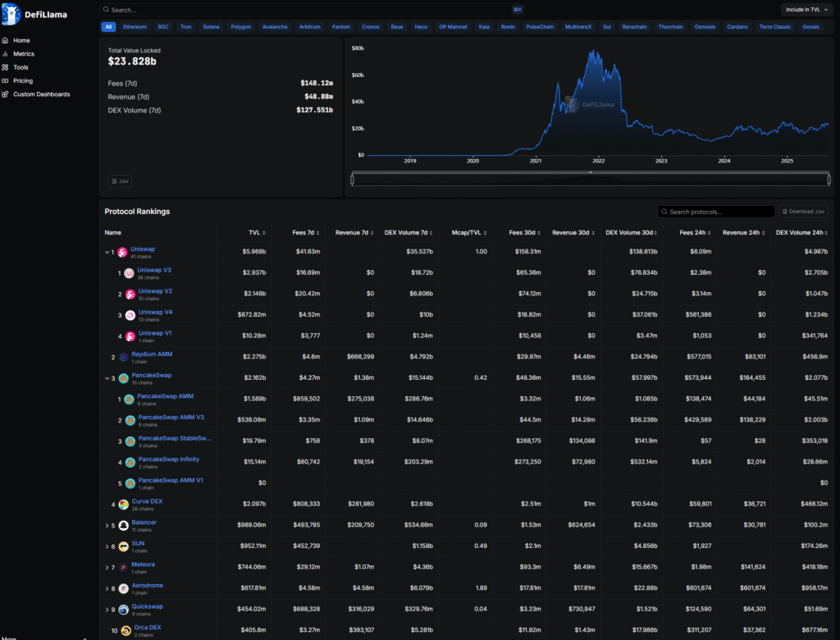The image size is (840, 640).
Task: Click the chart range slider's left handle
Action: [352, 179]
